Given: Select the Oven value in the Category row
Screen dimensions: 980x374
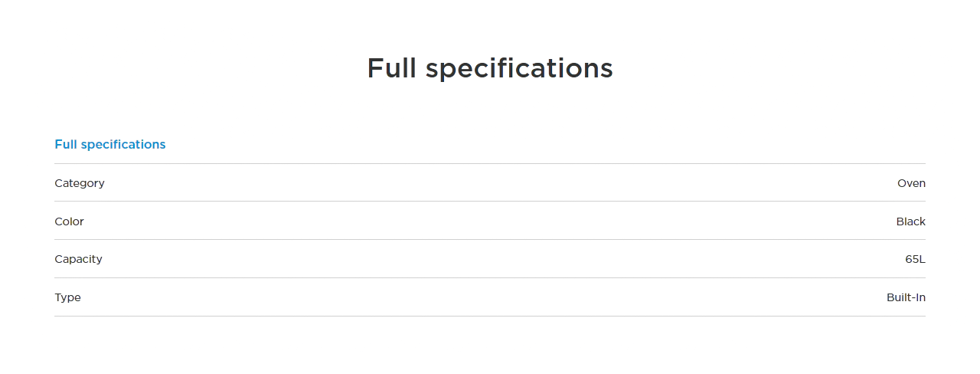Looking at the screenshot, I should [911, 183].
